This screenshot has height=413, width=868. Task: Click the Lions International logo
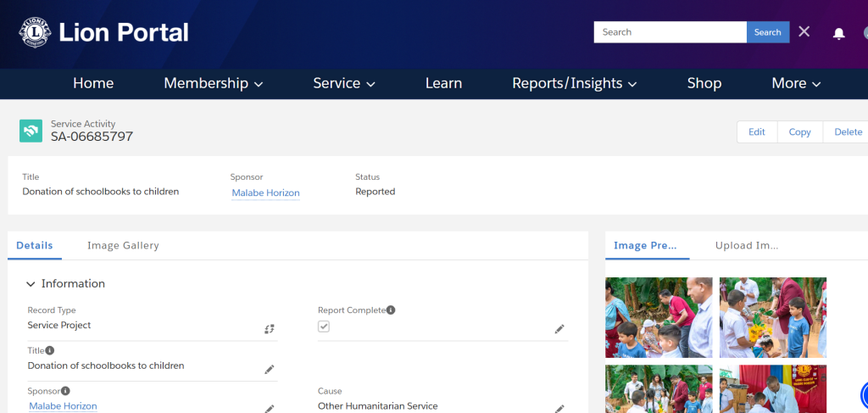[x=35, y=32]
